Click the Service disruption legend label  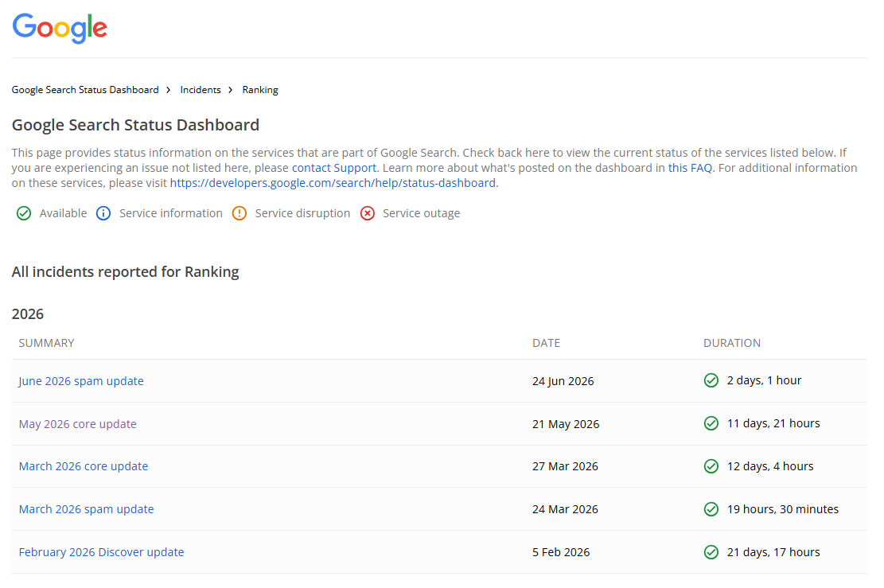click(x=302, y=213)
